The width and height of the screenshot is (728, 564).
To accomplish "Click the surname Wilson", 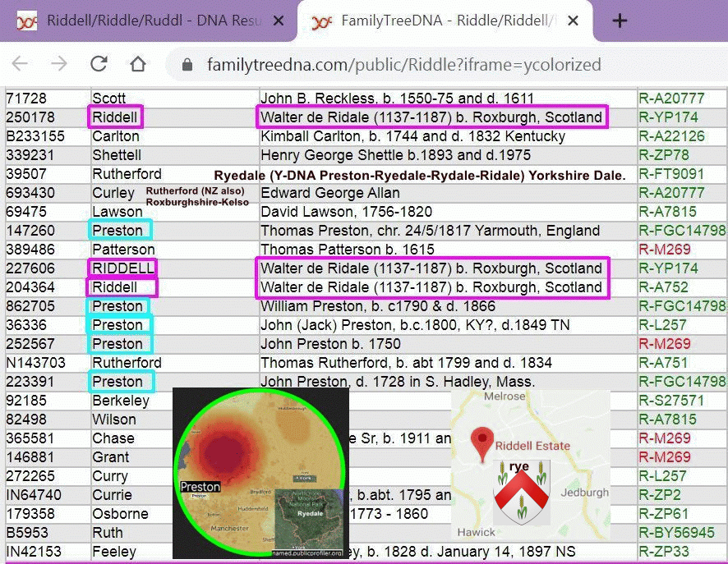I will click(114, 420).
